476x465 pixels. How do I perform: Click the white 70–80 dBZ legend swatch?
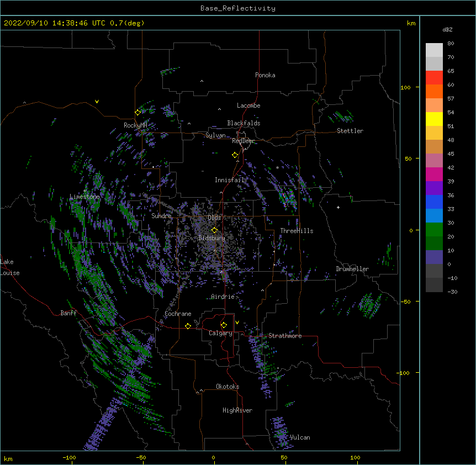coord(434,50)
